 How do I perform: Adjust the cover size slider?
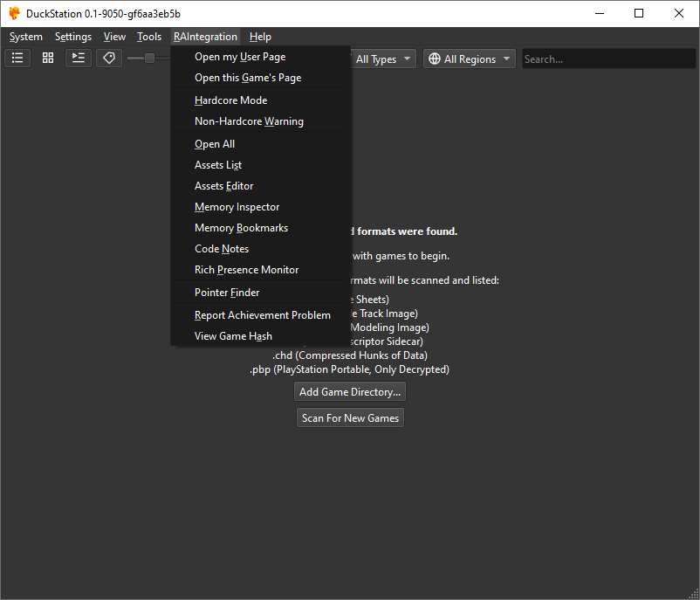pos(148,58)
